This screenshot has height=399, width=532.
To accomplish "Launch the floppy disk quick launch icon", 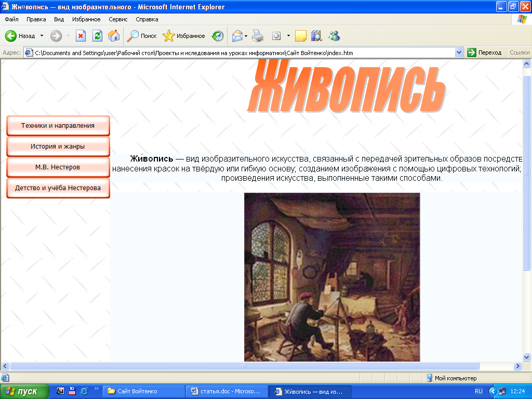I will [72, 391].
